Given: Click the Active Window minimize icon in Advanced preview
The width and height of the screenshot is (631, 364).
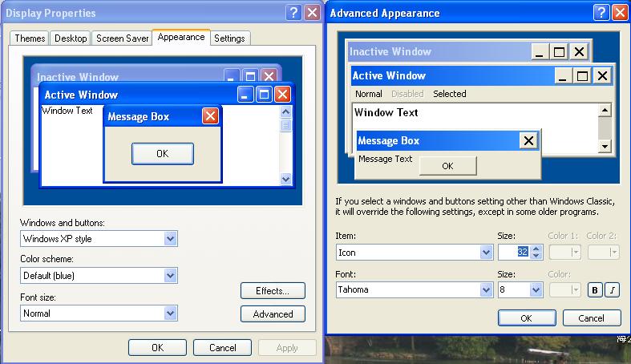Looking at the screenshot, I should (563, 75).
